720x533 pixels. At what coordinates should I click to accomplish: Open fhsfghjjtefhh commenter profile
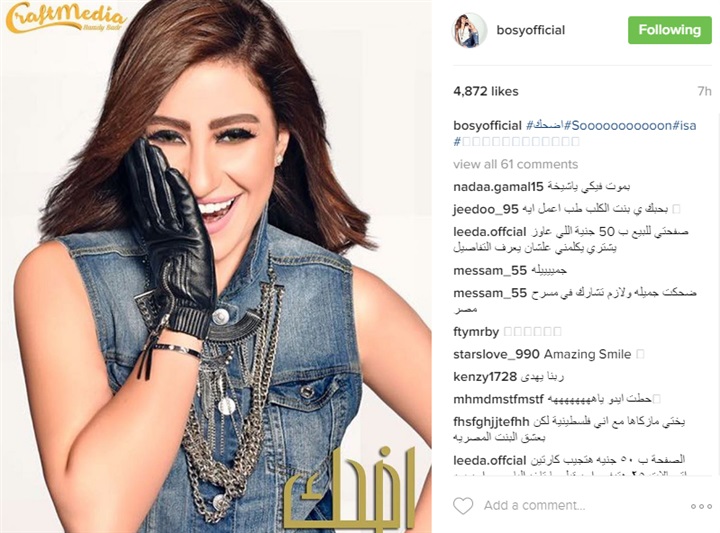click(491, 421)
